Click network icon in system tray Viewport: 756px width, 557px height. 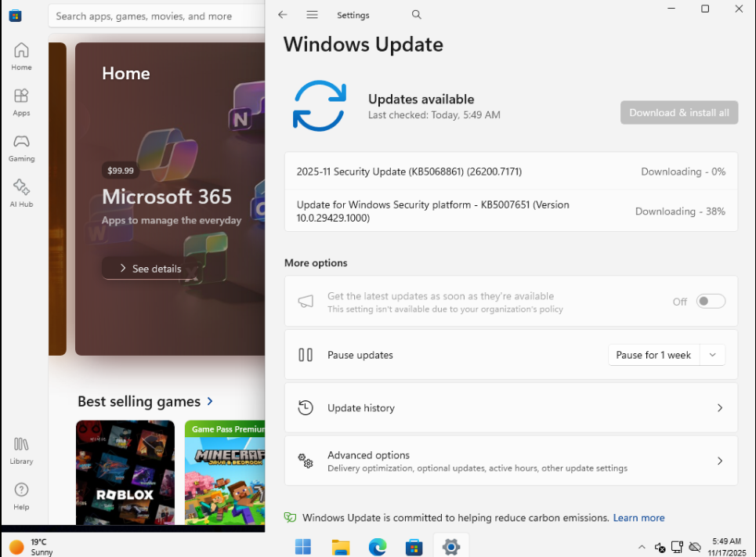pos(678,547)
